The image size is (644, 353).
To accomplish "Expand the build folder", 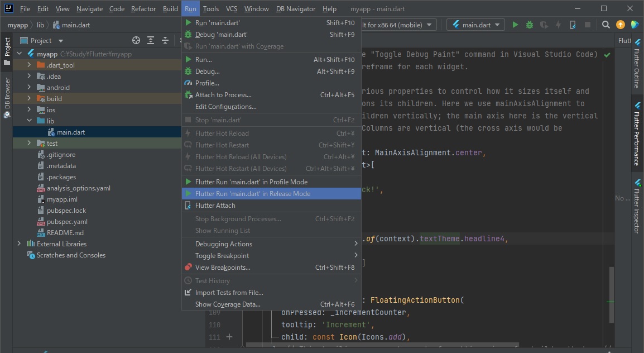I will 29,98.
